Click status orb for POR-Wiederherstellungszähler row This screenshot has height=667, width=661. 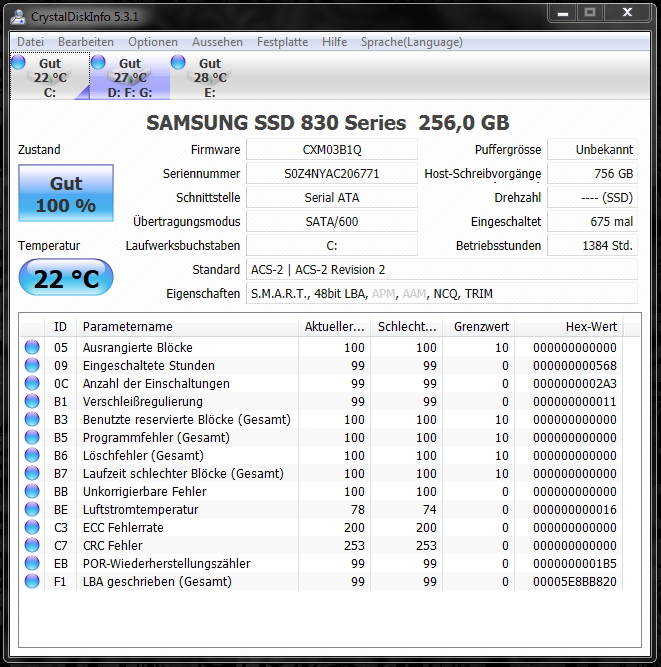pos(32,563)
